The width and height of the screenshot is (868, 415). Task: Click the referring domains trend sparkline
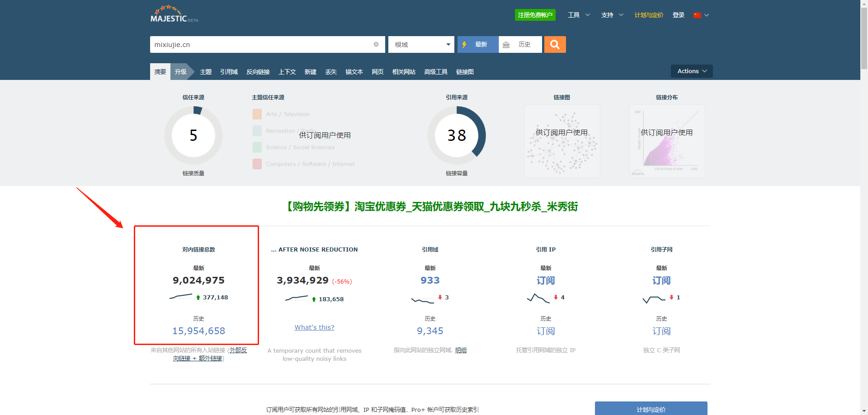(x=423, y=299)
